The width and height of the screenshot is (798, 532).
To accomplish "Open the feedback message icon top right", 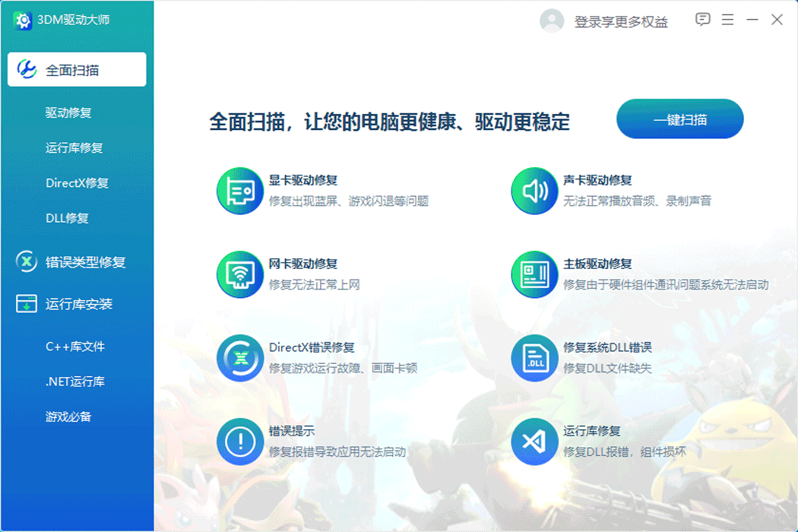I will point(701,20).
